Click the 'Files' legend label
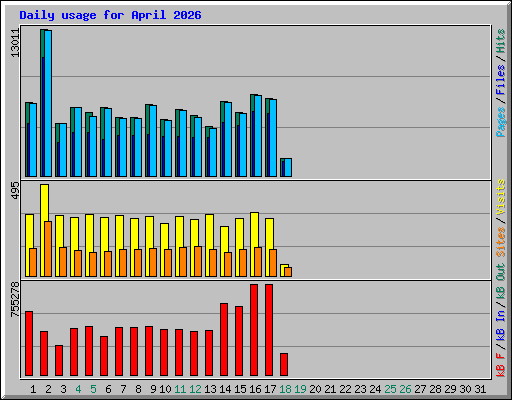Image resolution: width=512 pixels, height=400 pixels. (x=501, y=80)
